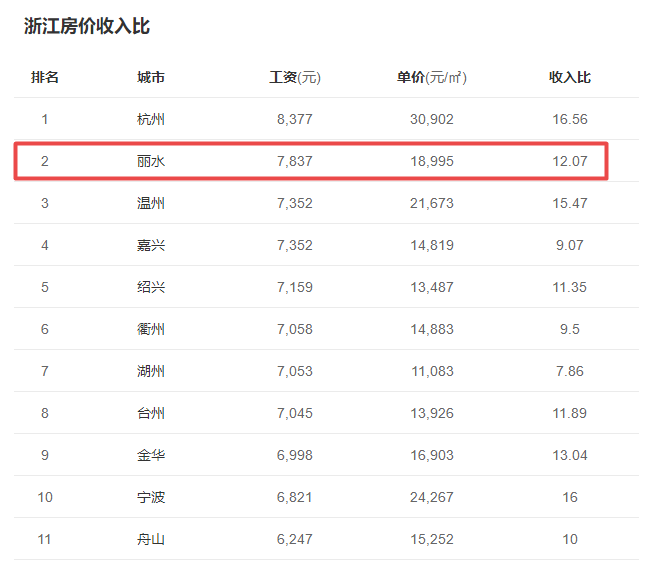Click unit price 18,995
The image size is (665, 572).
[432, 161]
